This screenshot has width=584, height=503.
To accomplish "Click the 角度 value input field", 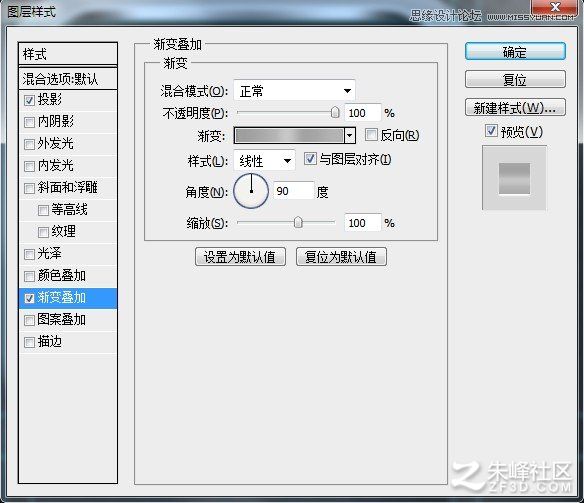I will pyautogui.click(x=294, y=191).
